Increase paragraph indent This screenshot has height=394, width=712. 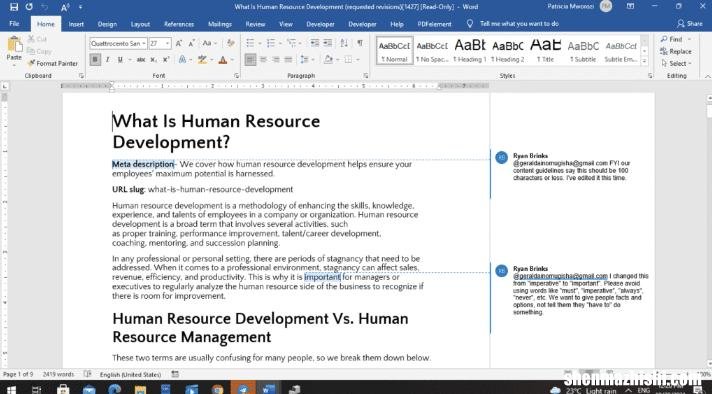[327, 43]
